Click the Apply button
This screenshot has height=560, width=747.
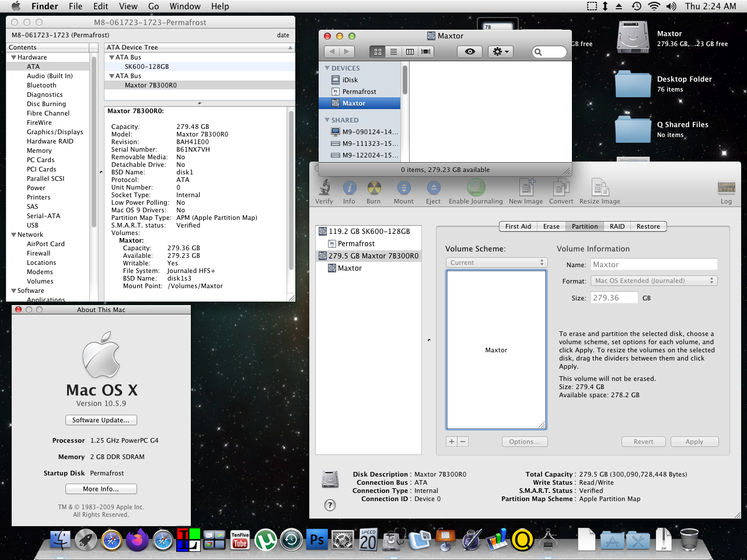click(694, 442)
